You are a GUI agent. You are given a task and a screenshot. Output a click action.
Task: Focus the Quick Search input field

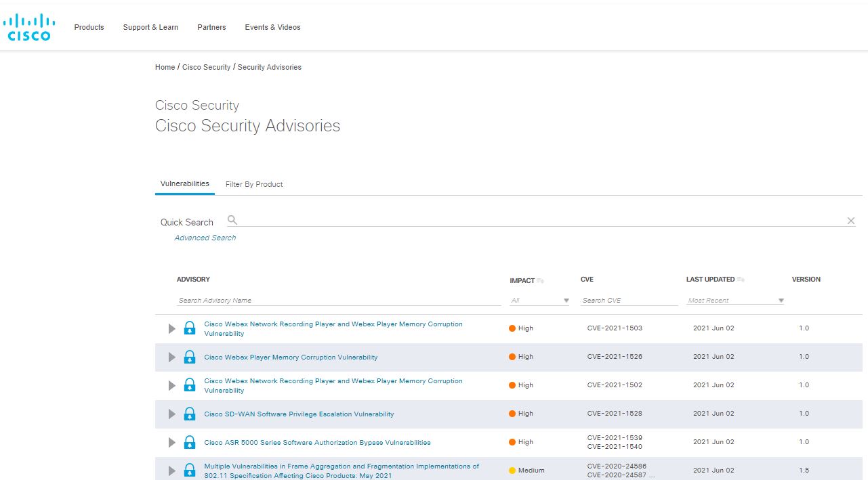(x=542, y=220)
